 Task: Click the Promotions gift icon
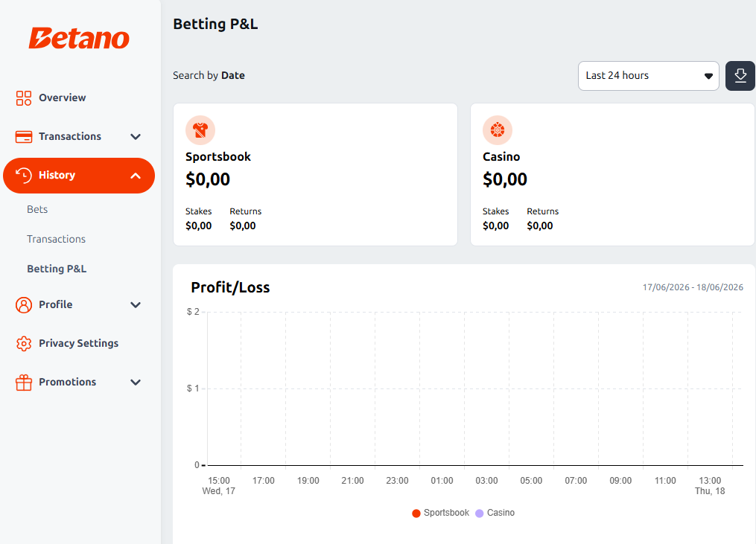[24, 383]
